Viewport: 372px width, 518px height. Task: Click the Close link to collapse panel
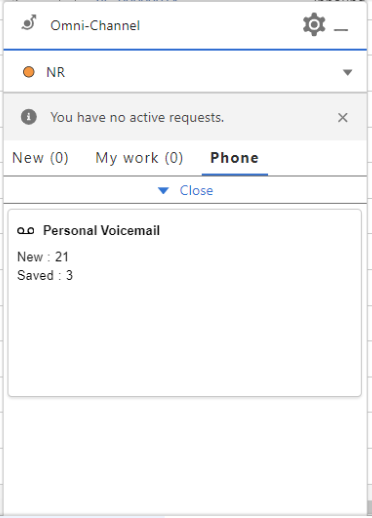[x=196, y=190]
